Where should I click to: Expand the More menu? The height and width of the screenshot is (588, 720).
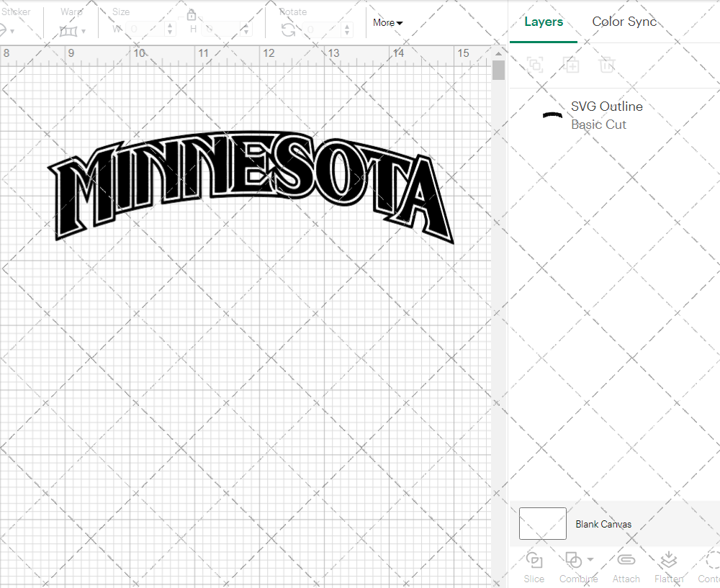pyautogui.click(x=387, y=22)
